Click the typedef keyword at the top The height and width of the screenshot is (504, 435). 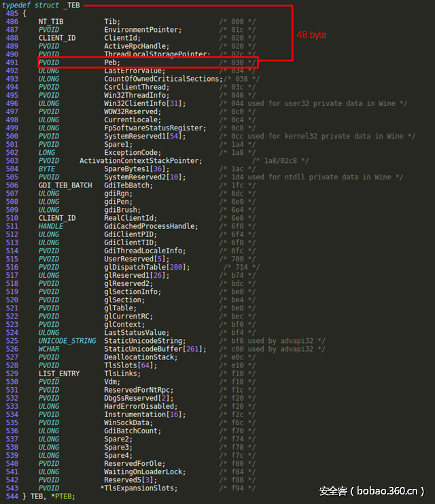[x=16, y=5]
